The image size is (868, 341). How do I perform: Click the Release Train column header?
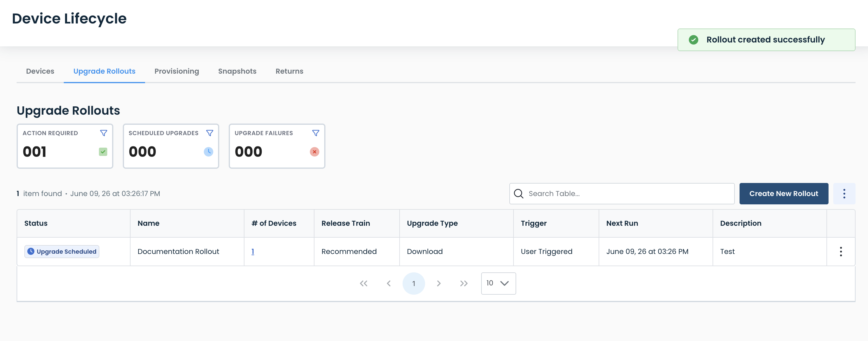(x=357, y=223)
